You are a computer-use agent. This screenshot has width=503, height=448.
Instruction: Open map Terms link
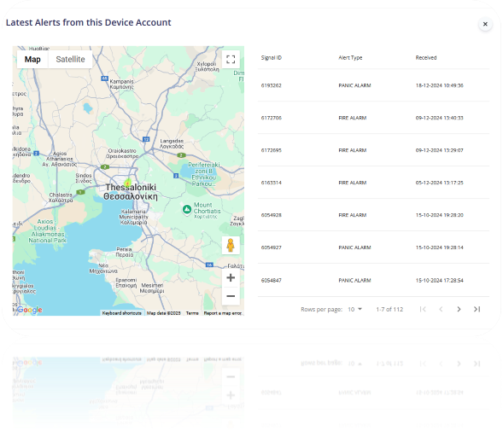click(x=192, y=313)
